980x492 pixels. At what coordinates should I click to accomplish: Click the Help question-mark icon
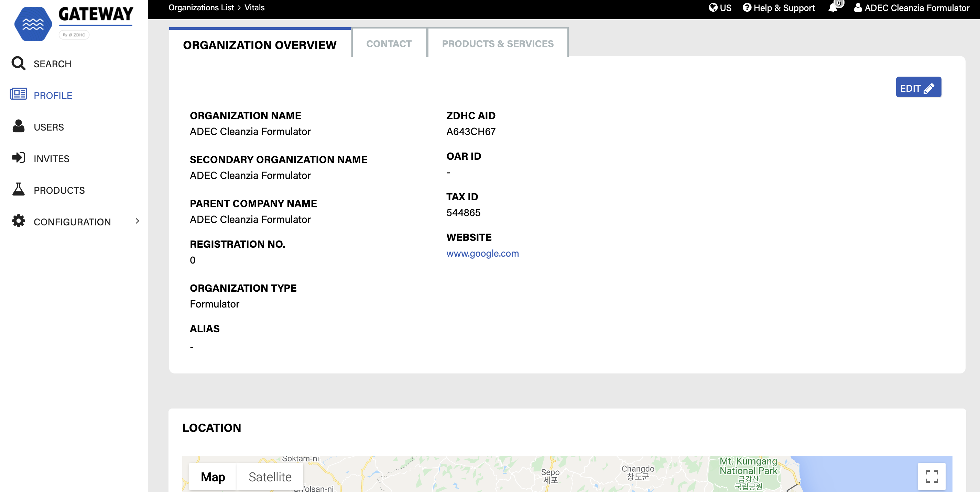coord(747,8)
